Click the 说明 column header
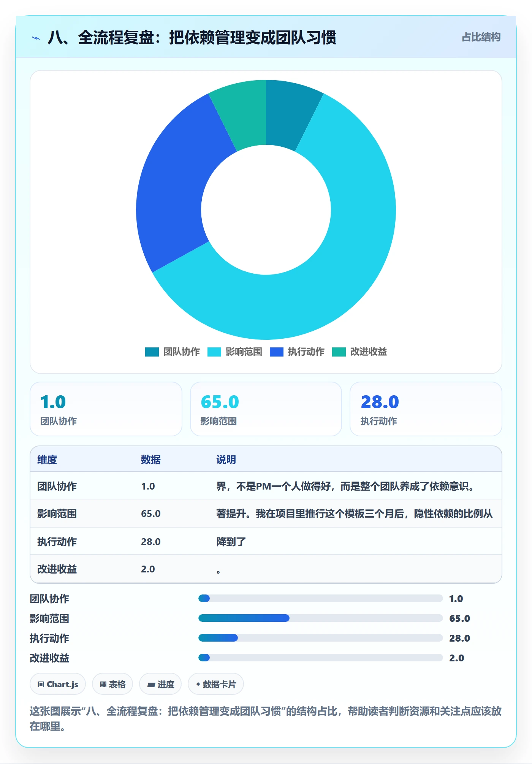Viewport: 532px width, 764px height. click(226, 460)
